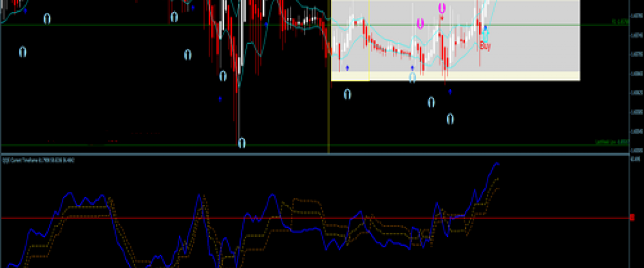Select the small blue arrow left of the deepest price spike
Viewport: 644px width, 268px height.
(220, 99)
